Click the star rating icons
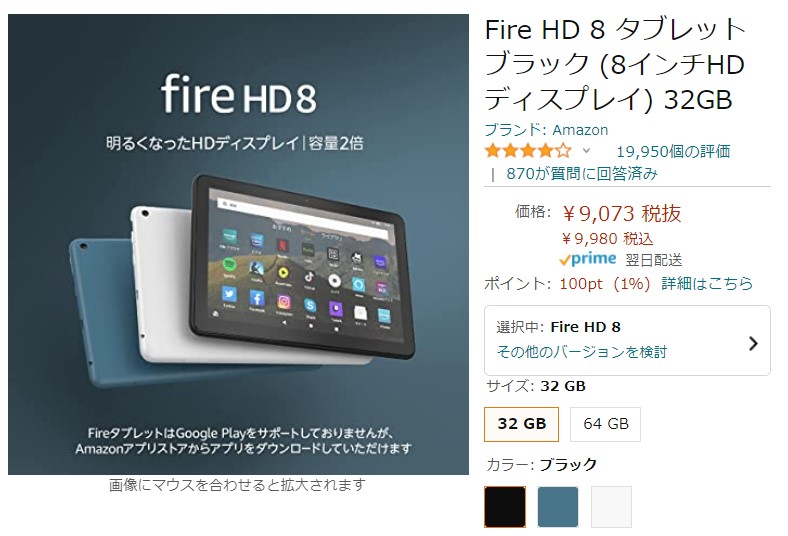 click(x=528, y=151)
